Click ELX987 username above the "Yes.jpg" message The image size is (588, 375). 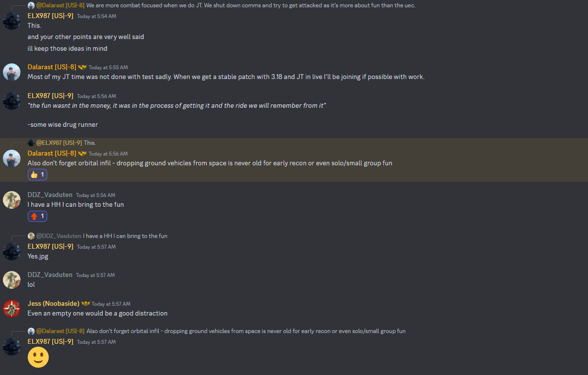(x=50, y=247)
